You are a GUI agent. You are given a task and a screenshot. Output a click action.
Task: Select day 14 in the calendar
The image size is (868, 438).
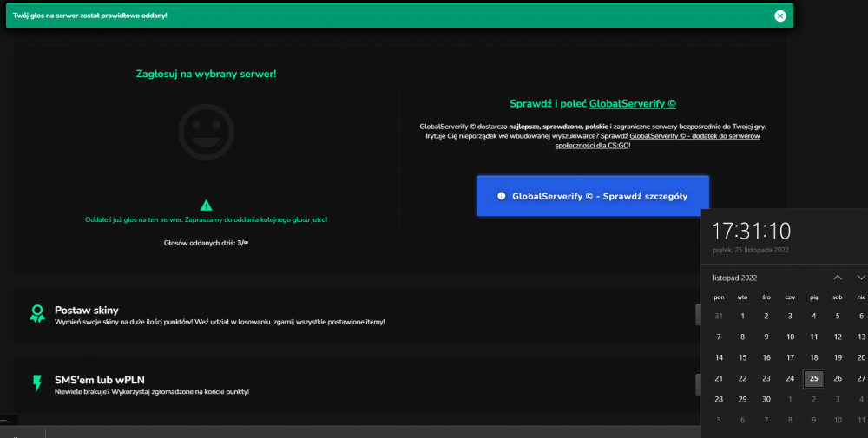click(x=719, y=358)
